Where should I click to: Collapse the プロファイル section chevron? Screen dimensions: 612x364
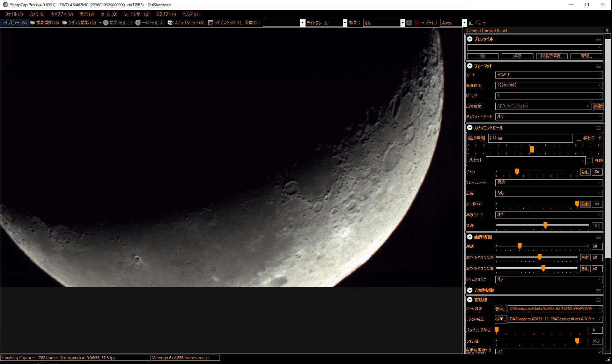tap(470, 39)
